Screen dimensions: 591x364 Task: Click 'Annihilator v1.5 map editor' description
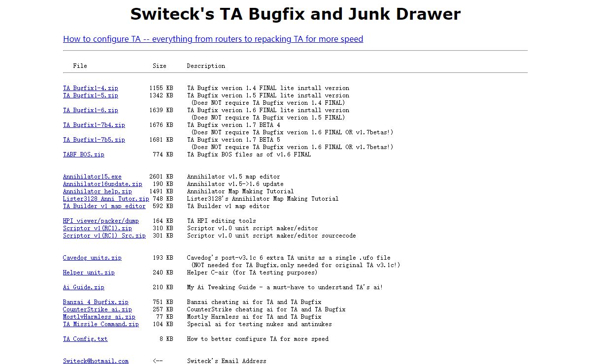[233, 177]
